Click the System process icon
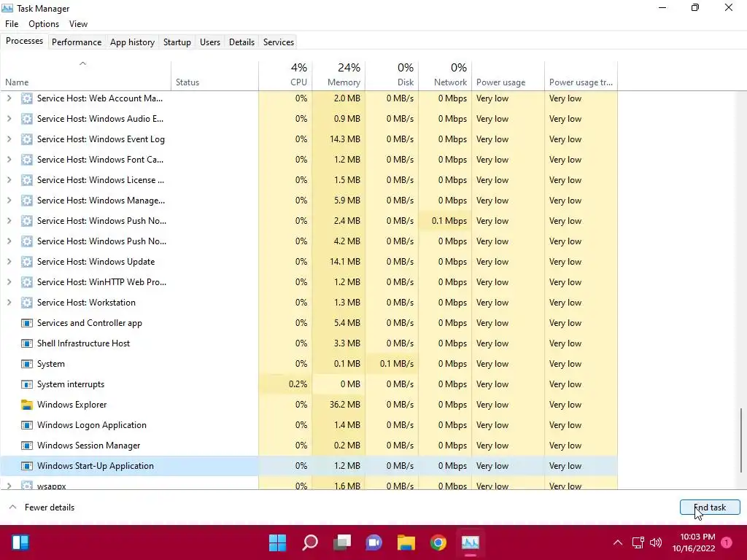747x560 pixels. coord(27,364)
